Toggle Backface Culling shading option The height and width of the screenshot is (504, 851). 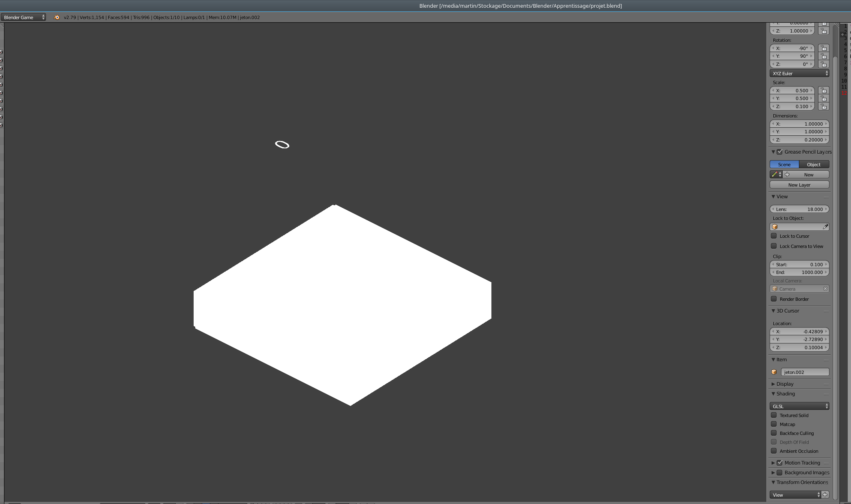coord(774,433)
